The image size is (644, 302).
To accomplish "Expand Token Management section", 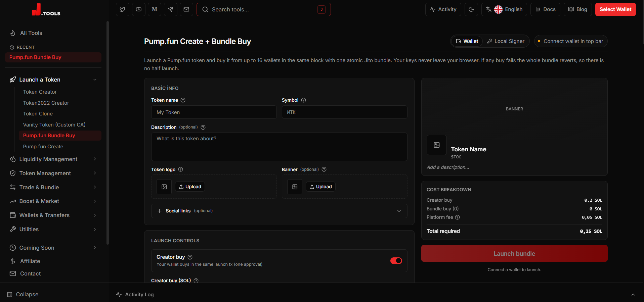I will coord(53,173).
